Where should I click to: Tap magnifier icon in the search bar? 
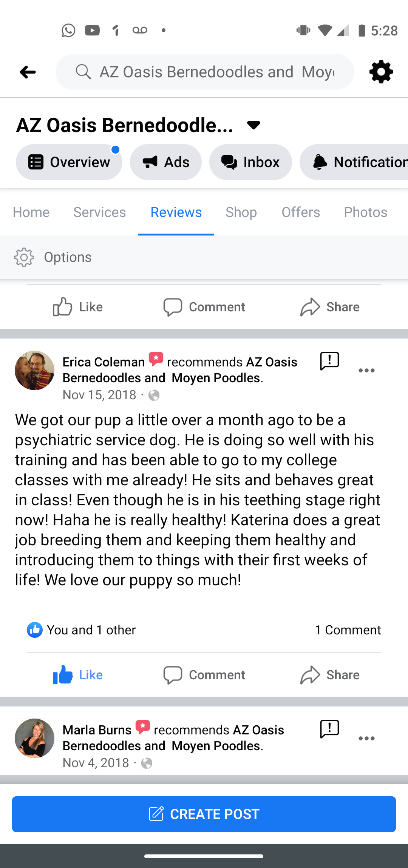pyautogui.click(x=83, y=72)
